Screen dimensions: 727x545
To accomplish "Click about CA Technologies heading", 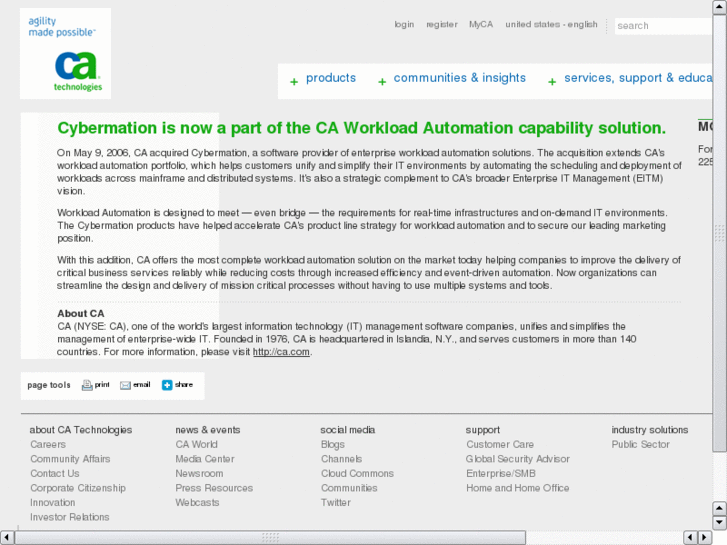I will coord(81,430).
